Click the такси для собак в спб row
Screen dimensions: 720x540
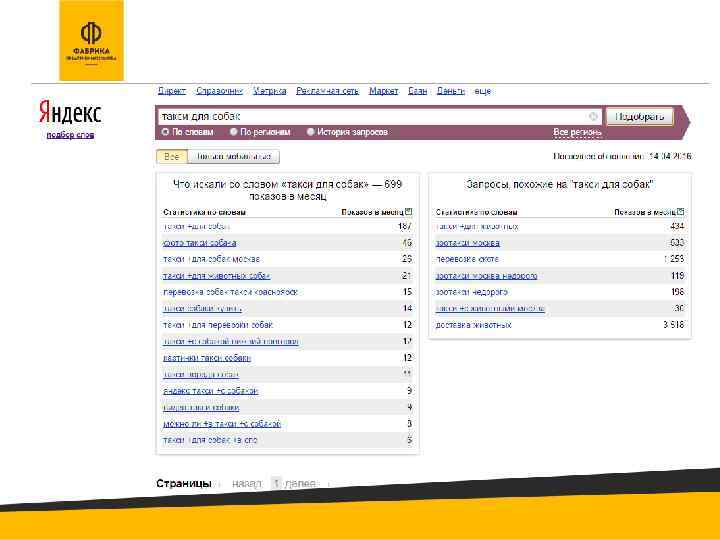tap(287, 440)
